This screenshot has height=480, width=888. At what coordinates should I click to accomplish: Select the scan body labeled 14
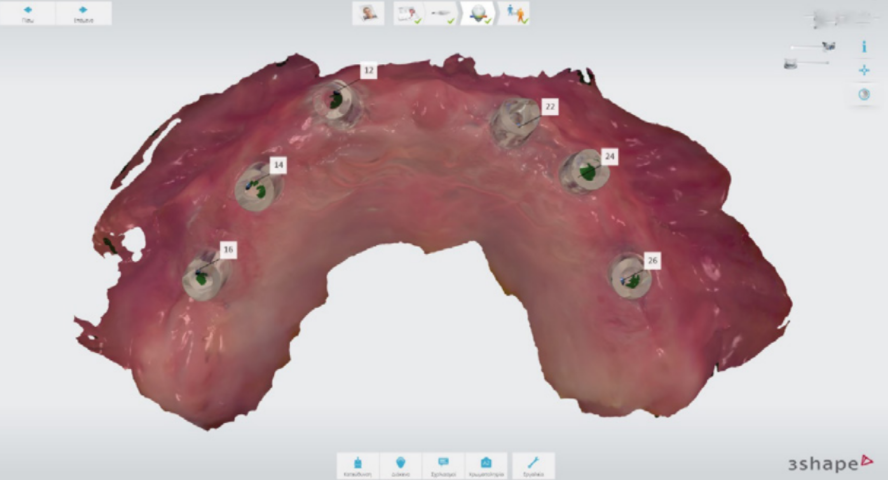pyautogui.click(x=255, y=187)
